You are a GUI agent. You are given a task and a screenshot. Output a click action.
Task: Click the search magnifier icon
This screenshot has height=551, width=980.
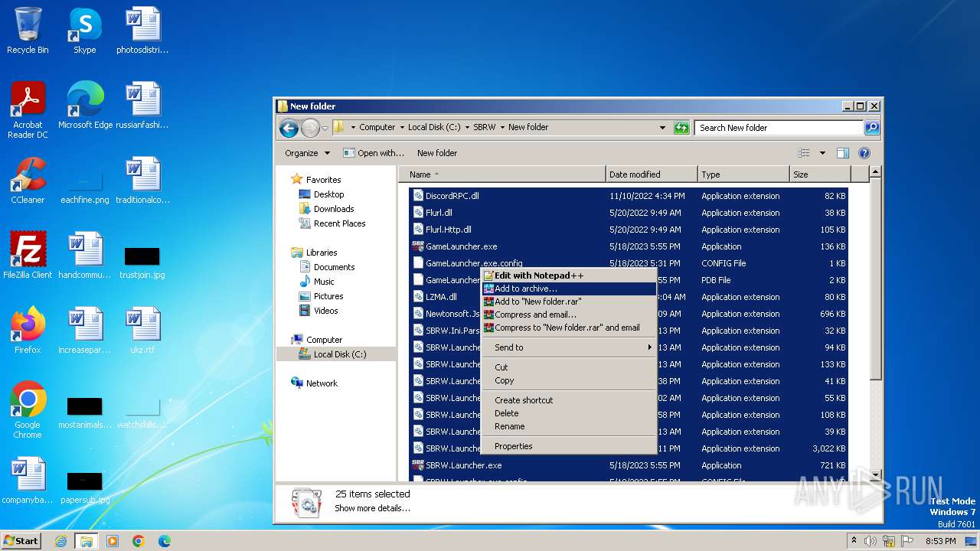click(x=872, y=128)
